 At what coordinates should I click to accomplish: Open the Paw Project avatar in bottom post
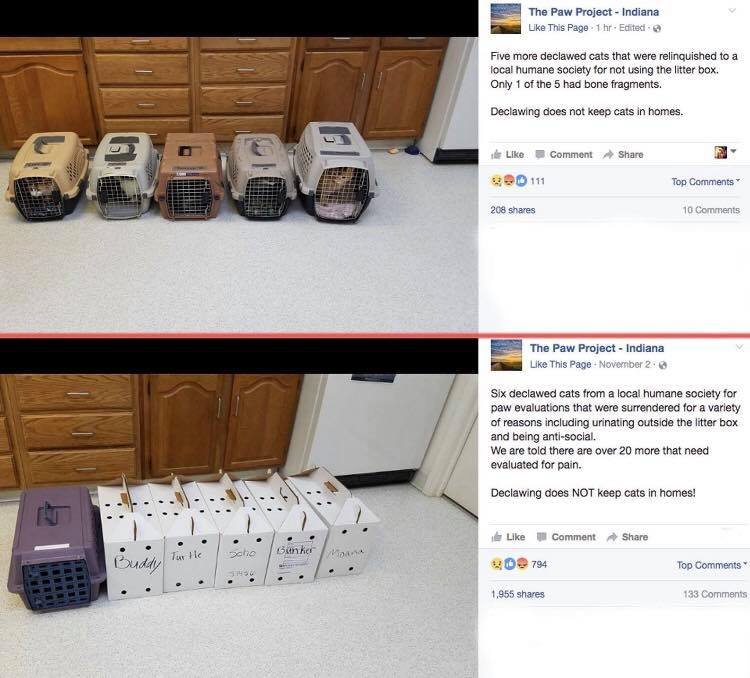[506, 355]
